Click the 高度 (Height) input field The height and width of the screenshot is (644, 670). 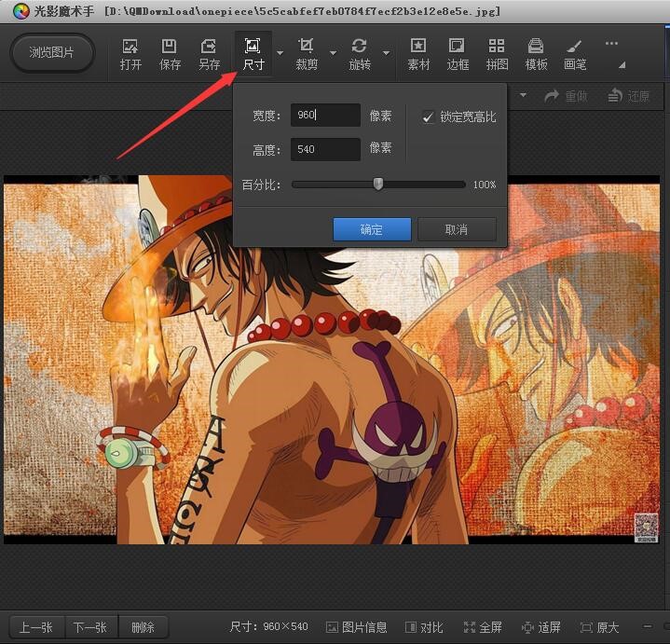point(325,149)
